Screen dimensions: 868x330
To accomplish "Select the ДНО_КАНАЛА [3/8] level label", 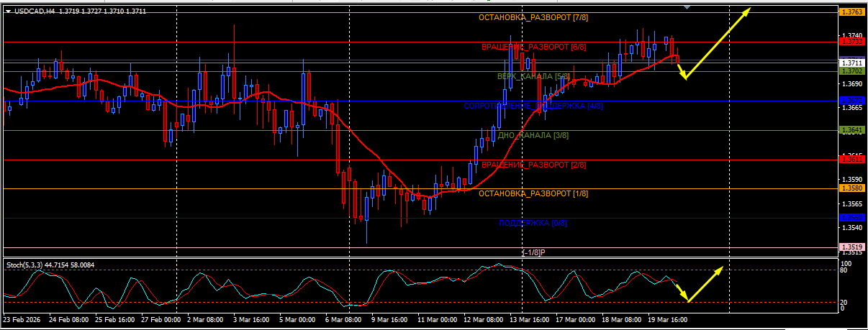I will (533, 135).
